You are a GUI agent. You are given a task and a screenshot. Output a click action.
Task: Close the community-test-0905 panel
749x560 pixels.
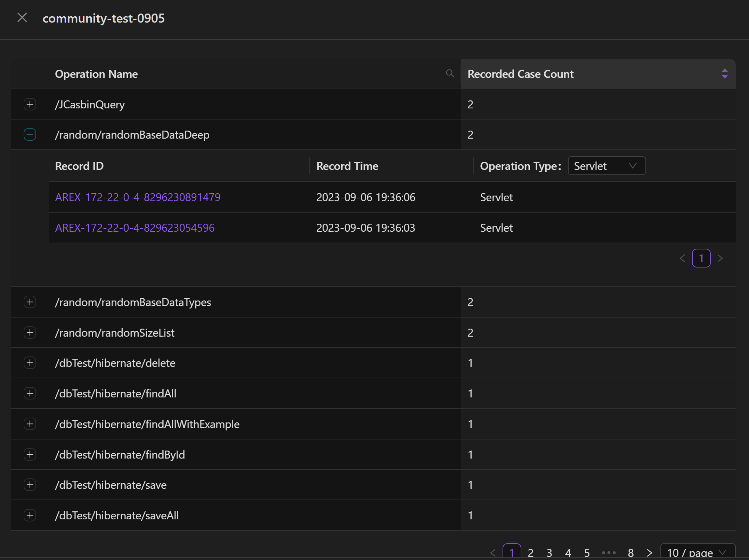point(22,17)
